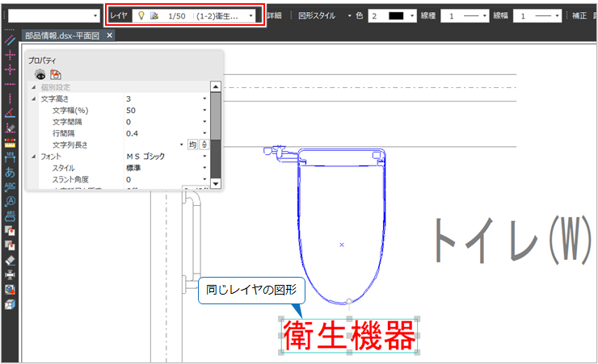This screenshot has height=364, width=598.
Task: Click the red document icon in Properties panel
Action: pyautogui.click(x=55, y=74)
